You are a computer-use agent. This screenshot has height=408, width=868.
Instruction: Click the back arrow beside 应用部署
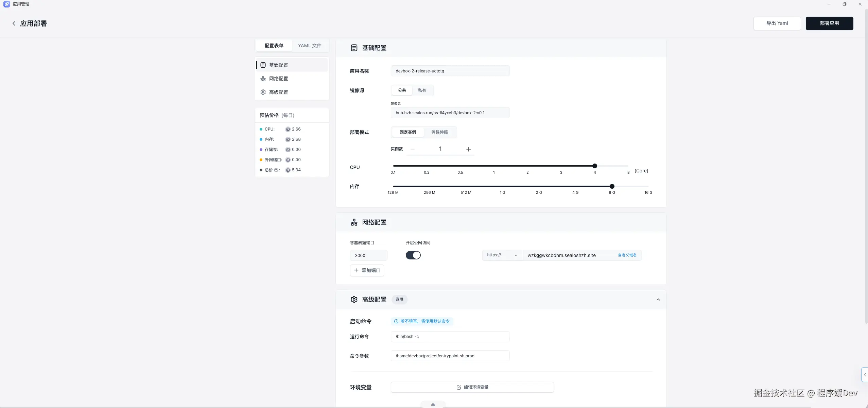14,23
